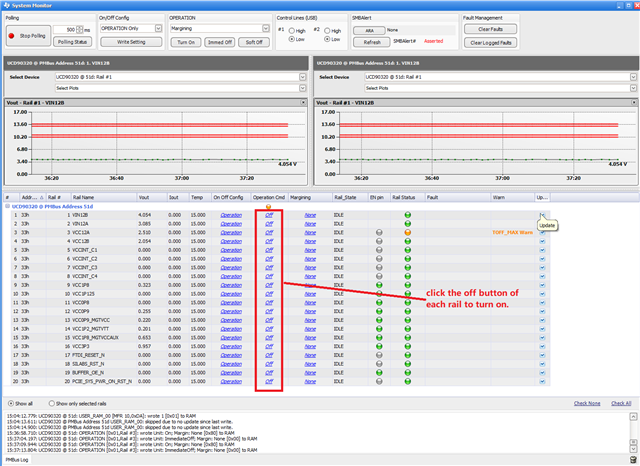
Task: Click the Stop Polling button
Action: pos(28,36)
